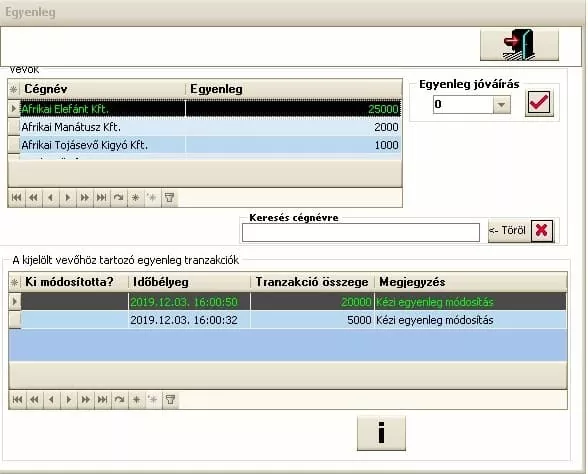Go to first record in customers navigator
This screenshot has height=474, width=588.
point(16,198)
